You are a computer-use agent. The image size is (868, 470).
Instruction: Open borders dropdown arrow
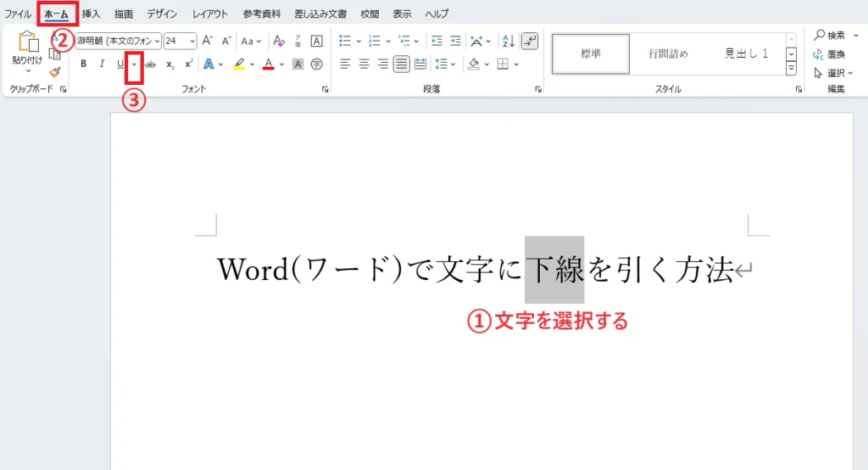516,64
